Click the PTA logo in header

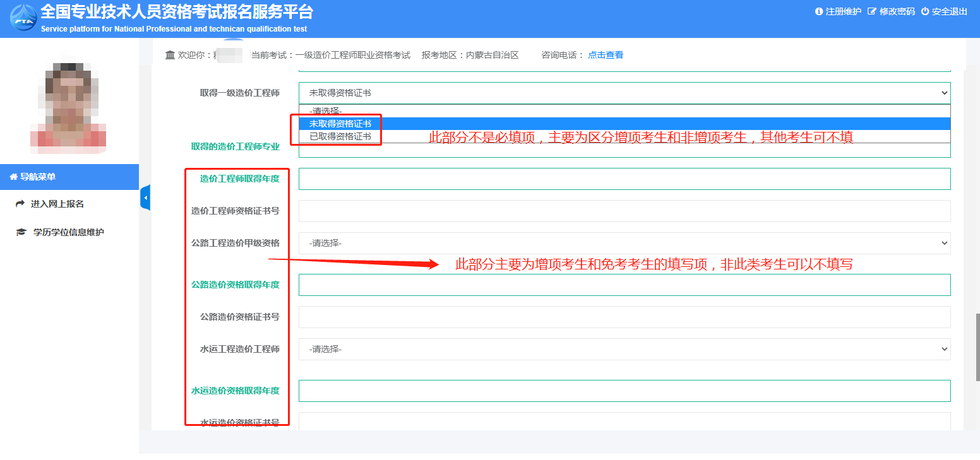tap(23, 18)
